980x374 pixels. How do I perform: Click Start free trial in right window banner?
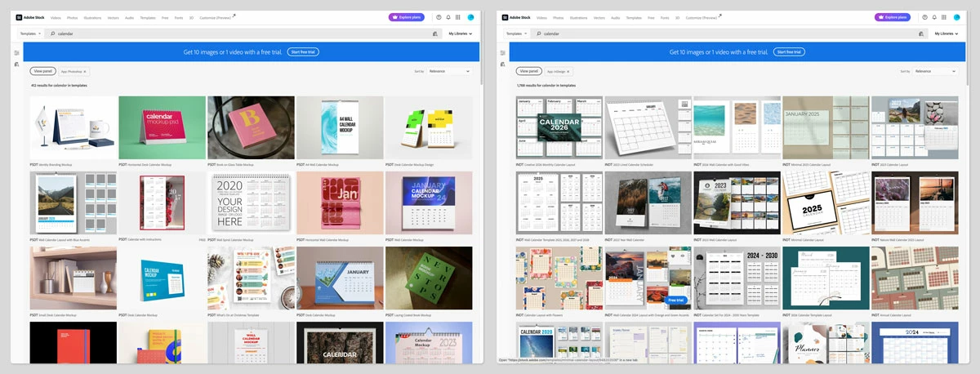point(789,52)
